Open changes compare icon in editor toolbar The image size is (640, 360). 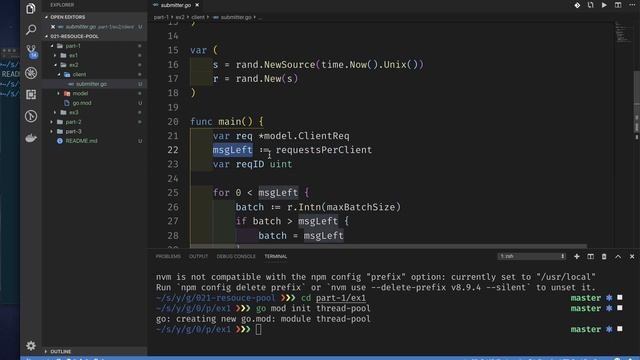coord(591,5)
